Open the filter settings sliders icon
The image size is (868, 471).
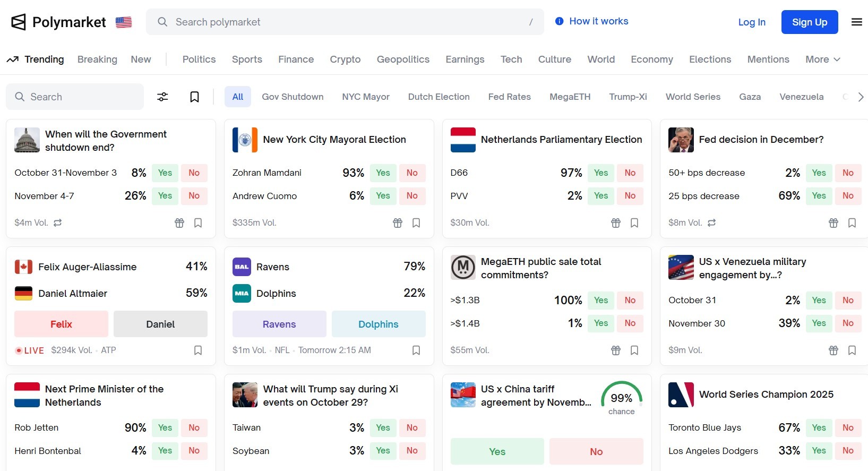(x=162, y=97)
